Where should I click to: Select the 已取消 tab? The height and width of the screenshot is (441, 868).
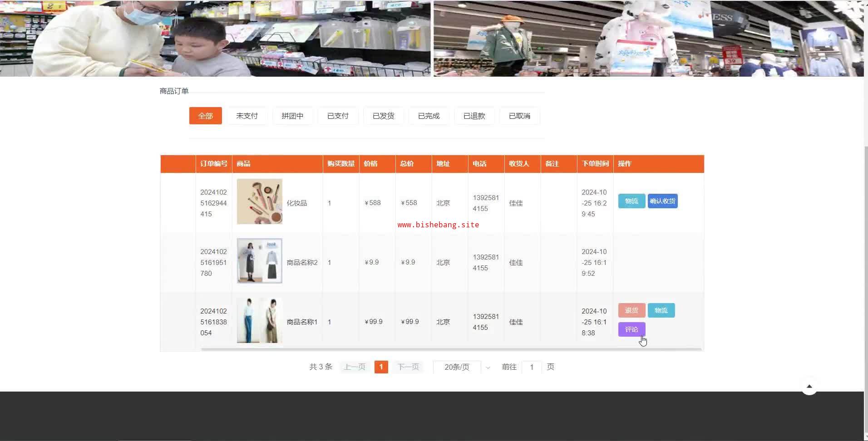pos(519,116)
